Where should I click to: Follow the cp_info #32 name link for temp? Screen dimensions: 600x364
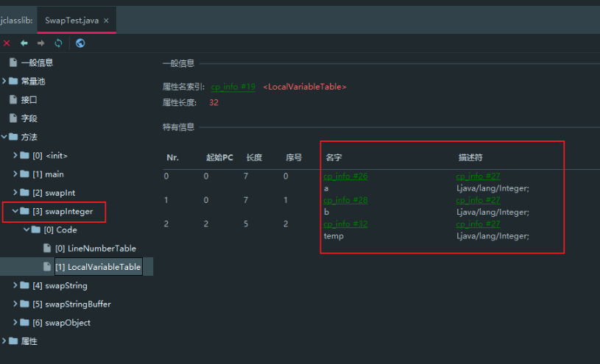345,224
